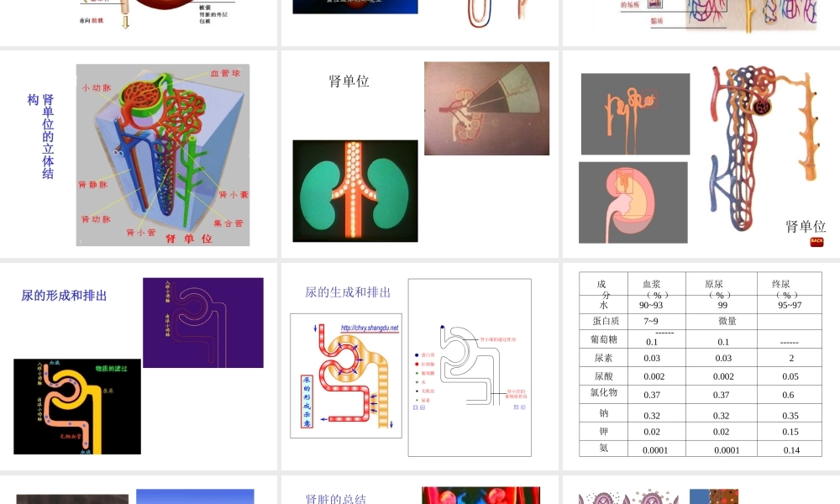Click the 0.14 cell in 氨 row
Screen dimensions: 840x504
pos(791,450)
